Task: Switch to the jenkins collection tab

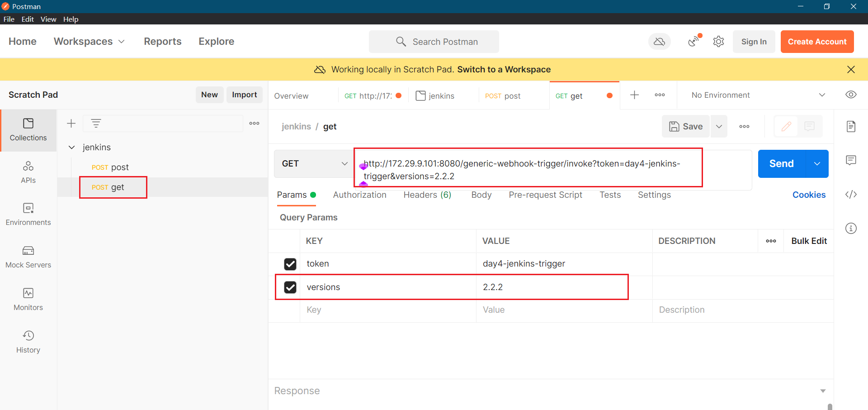Action: (435, 96)
